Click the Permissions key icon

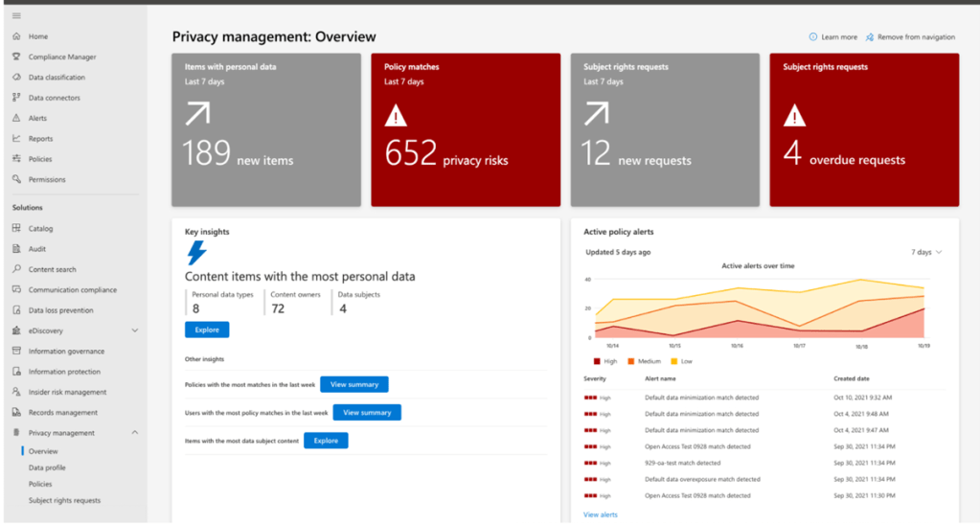click(17, 179)
